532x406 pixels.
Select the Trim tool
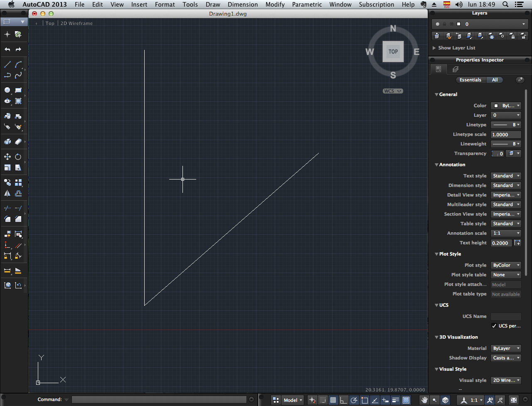pyautogui.click(x=7, y=208)
